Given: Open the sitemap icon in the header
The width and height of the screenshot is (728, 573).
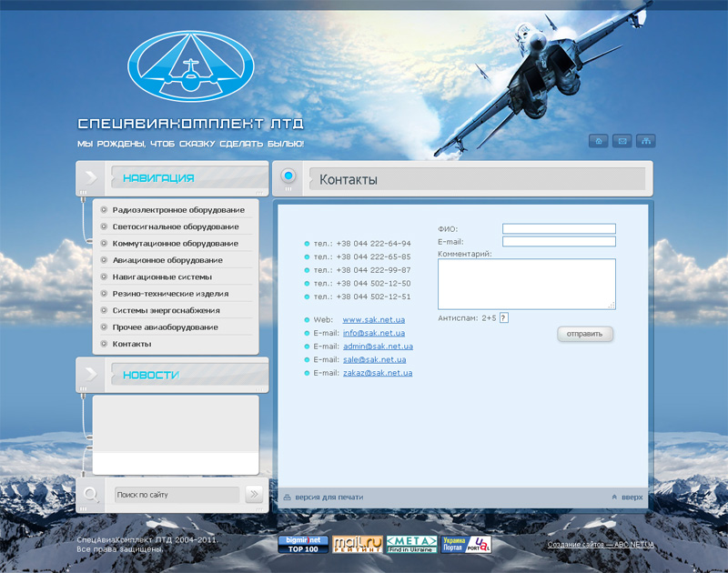Looking at the screenshot, I should click(646, 141).
